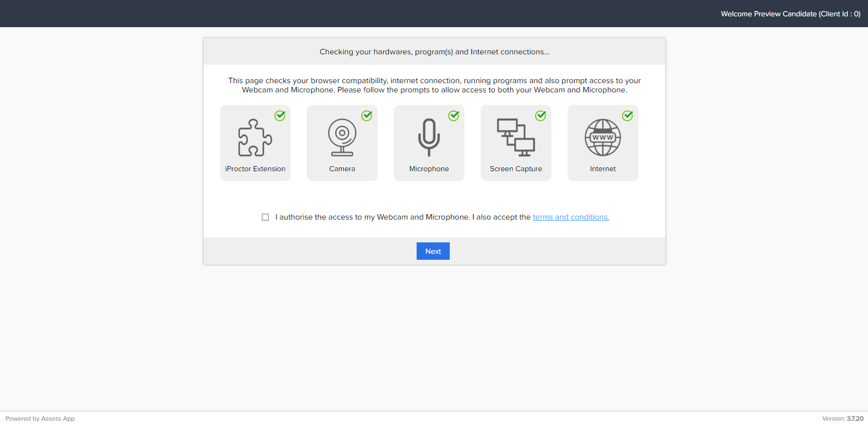This screenshot has height=425, width=868.
Task: Click the Internet label text
Action: click(603, 169)
